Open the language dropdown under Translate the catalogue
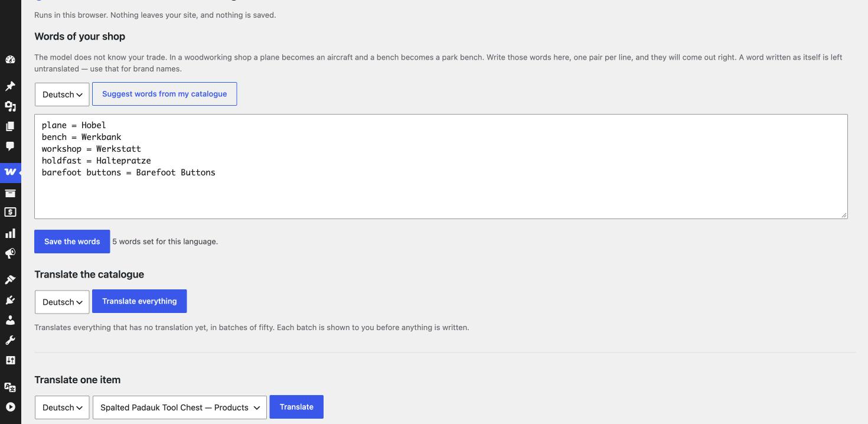Image resolution: width=868 pixels, height=424 pixels. pyautogui.click(x=62, y=302)
